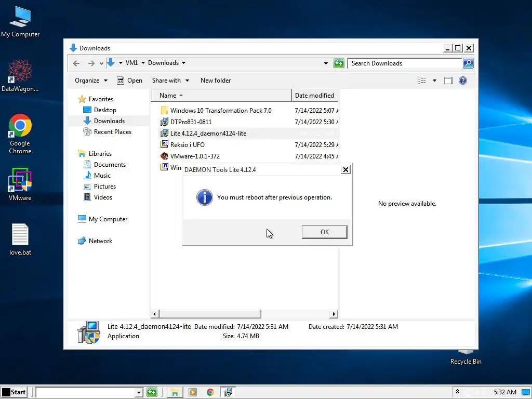Select VMware-1.0.1-372 file

tap(195, 156)
